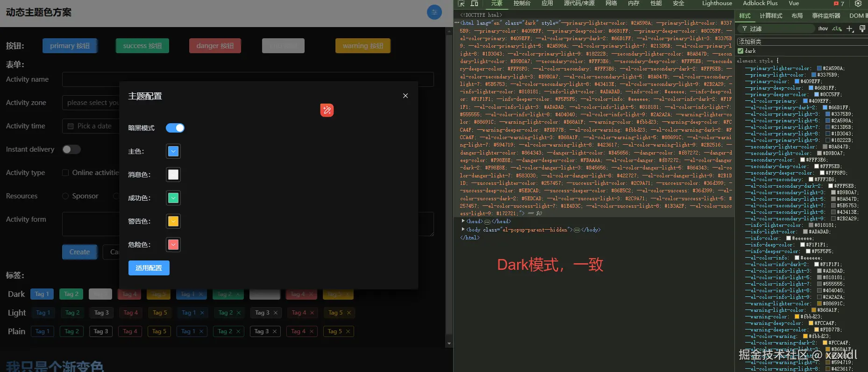Remove Dark row closable Tag 1 via x
The height and width of the screenshot is (372, 868).
pyautogui.click(x=201, y=294)
